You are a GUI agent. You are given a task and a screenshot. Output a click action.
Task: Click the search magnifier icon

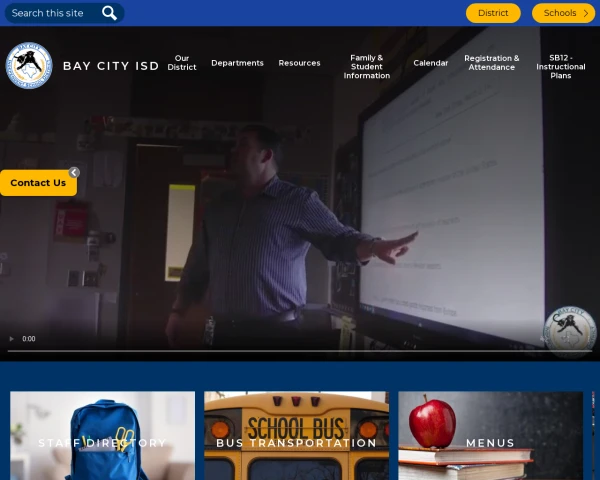109,13
